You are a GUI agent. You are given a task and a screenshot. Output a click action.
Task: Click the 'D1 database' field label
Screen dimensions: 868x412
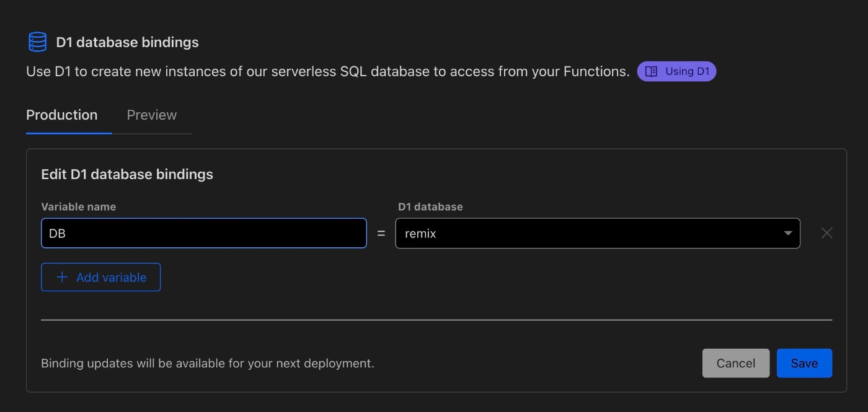pyautogui.click(x=430, y=207)
